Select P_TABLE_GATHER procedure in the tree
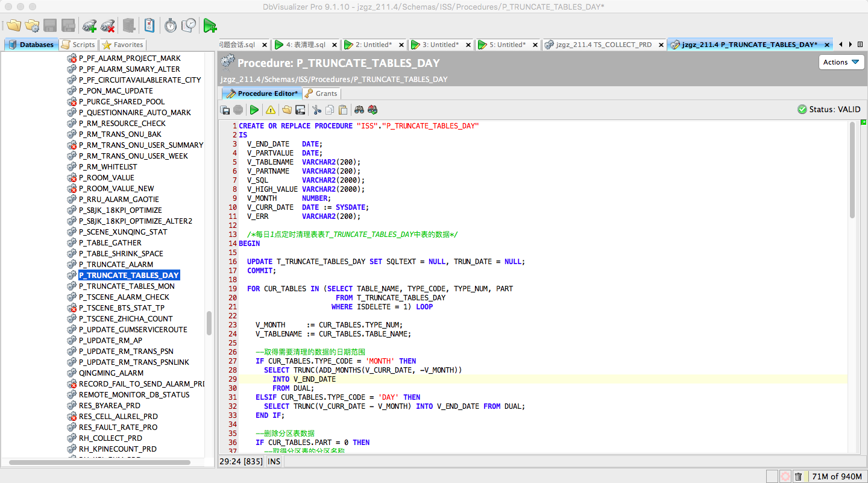868x483 pixels. (x=110, y=242)
